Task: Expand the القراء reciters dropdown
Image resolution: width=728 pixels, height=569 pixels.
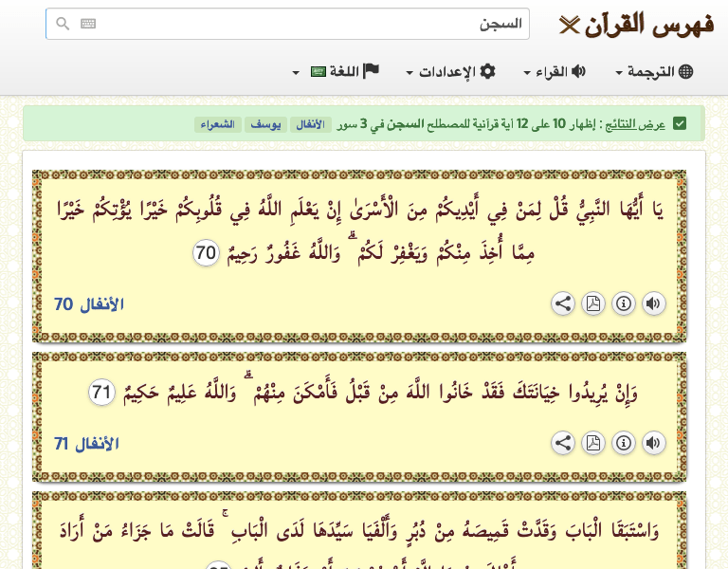Action: click(555, 72)
